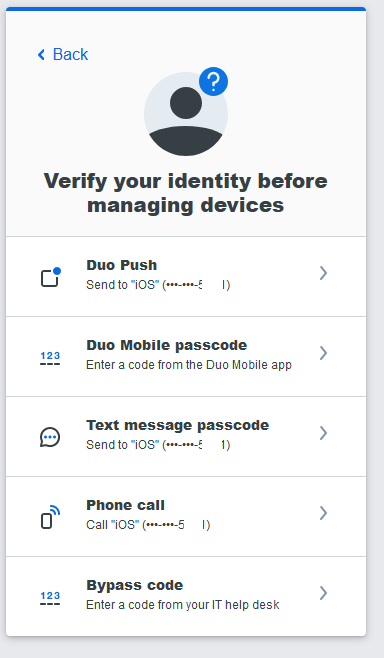Image resolution: width=384 pixels, height=658 pixels.
Task: Choose the Phone call option heading
Action: click(x=125, y=505)
